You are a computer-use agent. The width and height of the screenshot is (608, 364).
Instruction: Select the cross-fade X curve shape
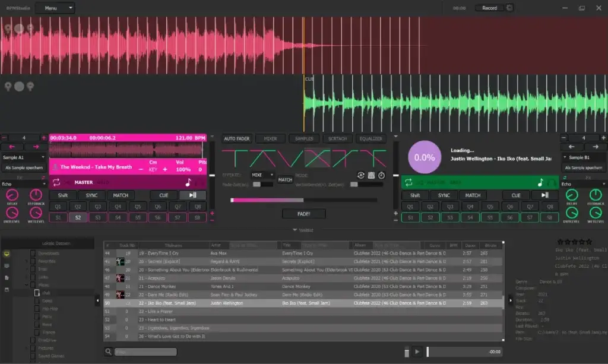pos(318,158)
